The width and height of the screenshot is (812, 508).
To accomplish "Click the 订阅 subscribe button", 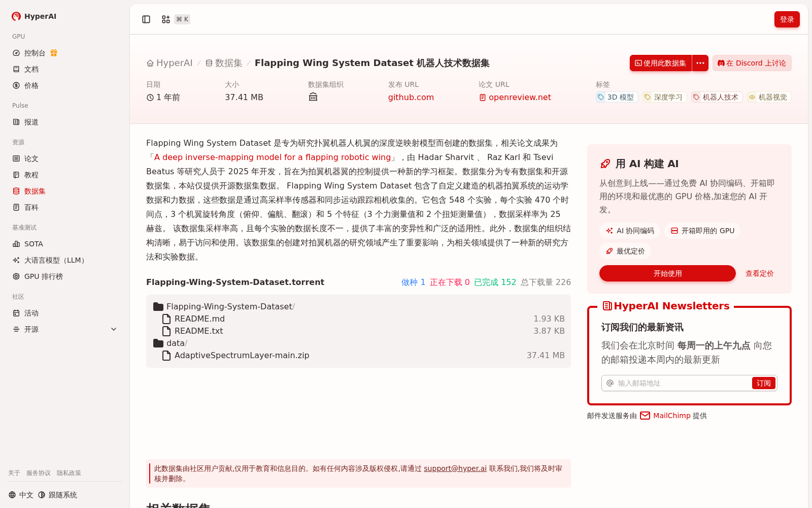I will click(763, 383).
